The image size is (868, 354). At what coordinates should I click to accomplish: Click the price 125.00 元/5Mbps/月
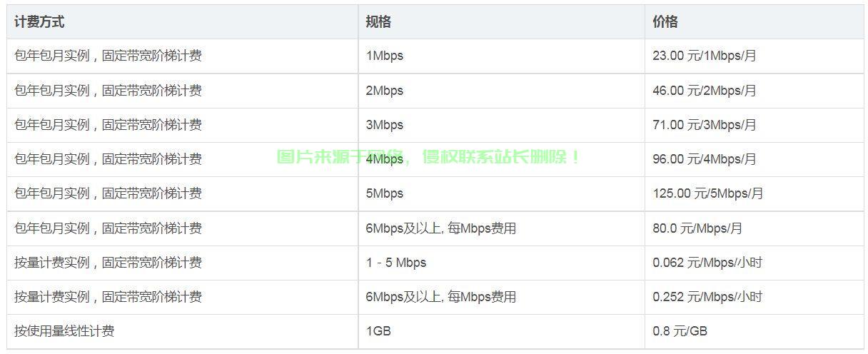(x=708, y=193)
